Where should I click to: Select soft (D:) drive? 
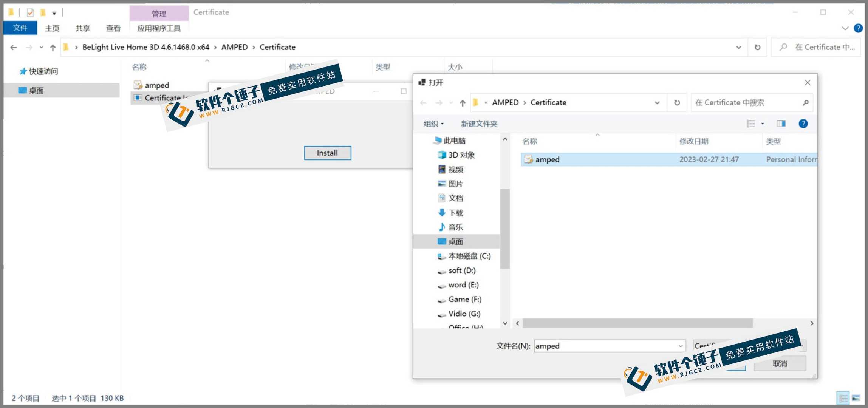click(x=456, y=270)
